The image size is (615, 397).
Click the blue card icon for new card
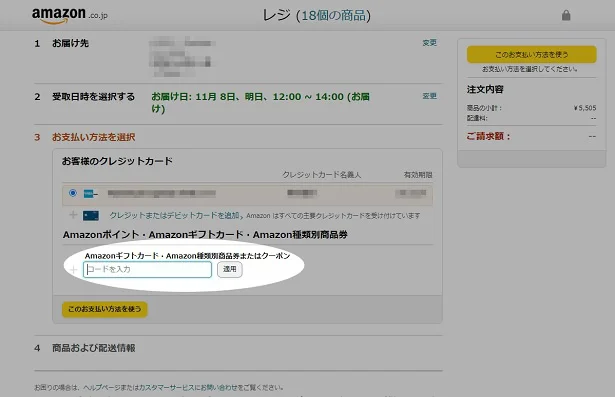(91, 215)
